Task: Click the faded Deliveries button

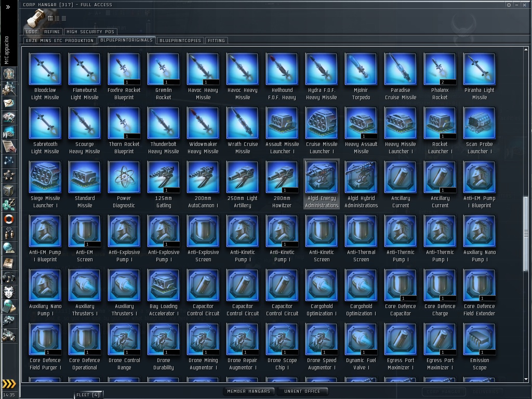Action: coord(486,392)
